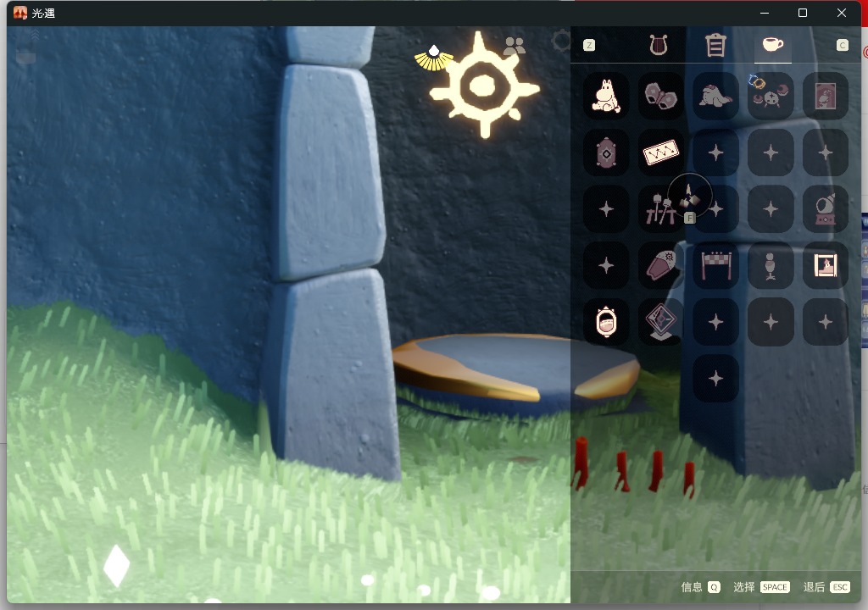Open the faint settings gear icon
Image resolution: width=868 pixels, height=610 pixels.
[561, 41]
